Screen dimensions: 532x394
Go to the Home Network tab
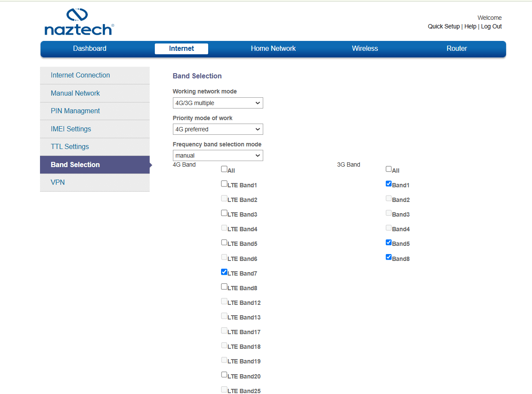click(273, 49)
